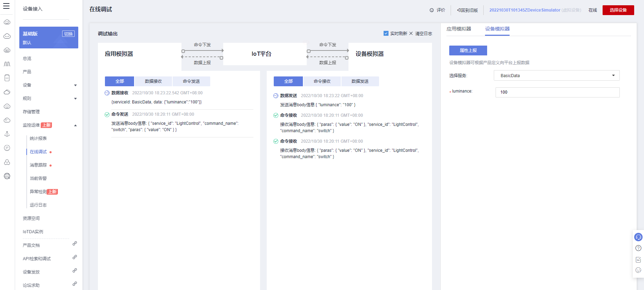644x290 pixels.
Task: Open 产品文档 external link icon
Action: tap(75, 243)
